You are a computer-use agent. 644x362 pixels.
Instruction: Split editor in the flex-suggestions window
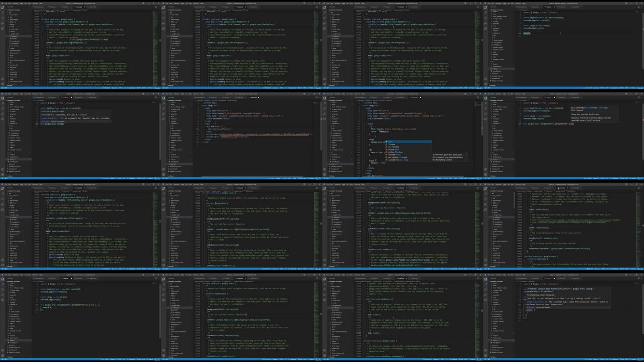coord(478,97)
